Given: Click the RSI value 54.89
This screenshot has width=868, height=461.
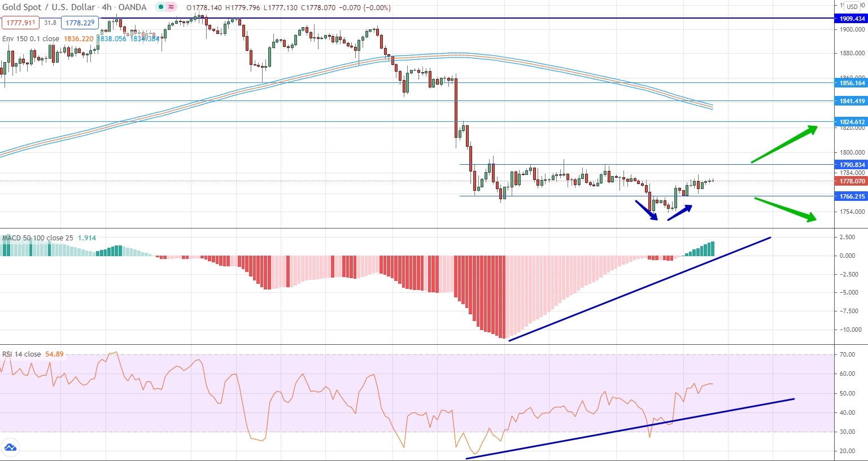Looking at the screenshot, I should (x=55, y=354).
